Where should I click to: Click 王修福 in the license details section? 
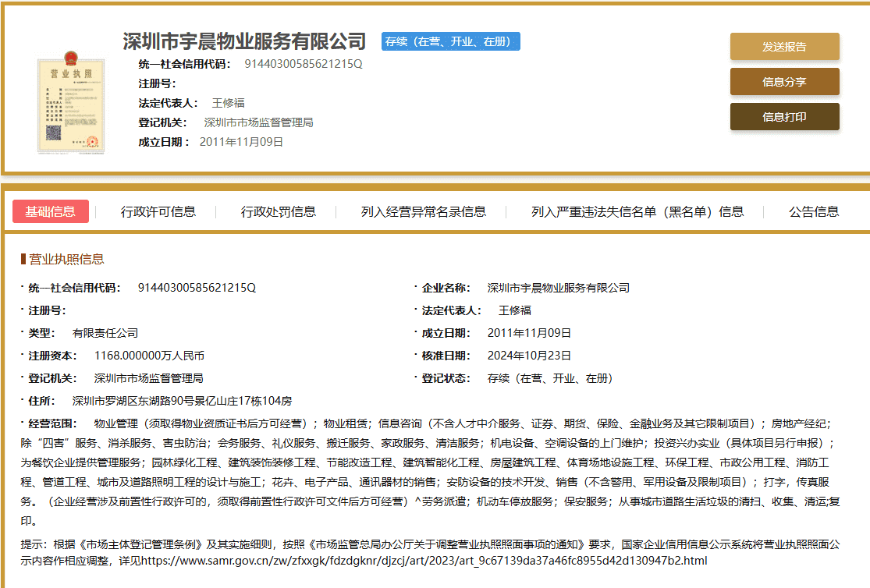point(514,310)
